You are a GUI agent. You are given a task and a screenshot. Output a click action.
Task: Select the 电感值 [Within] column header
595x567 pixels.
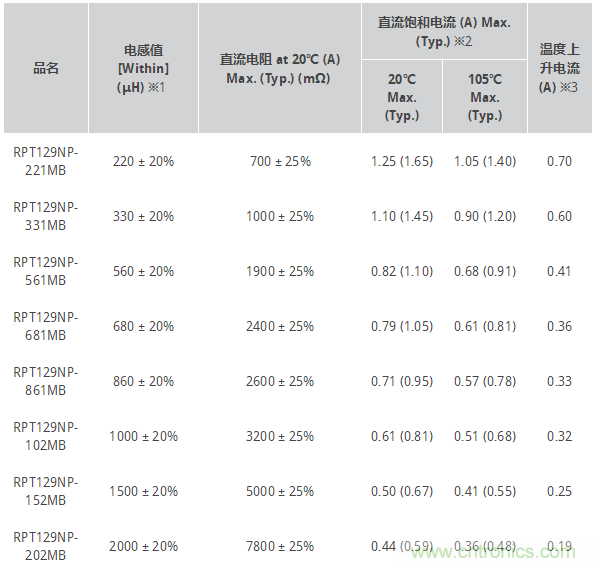click(143, 68)
